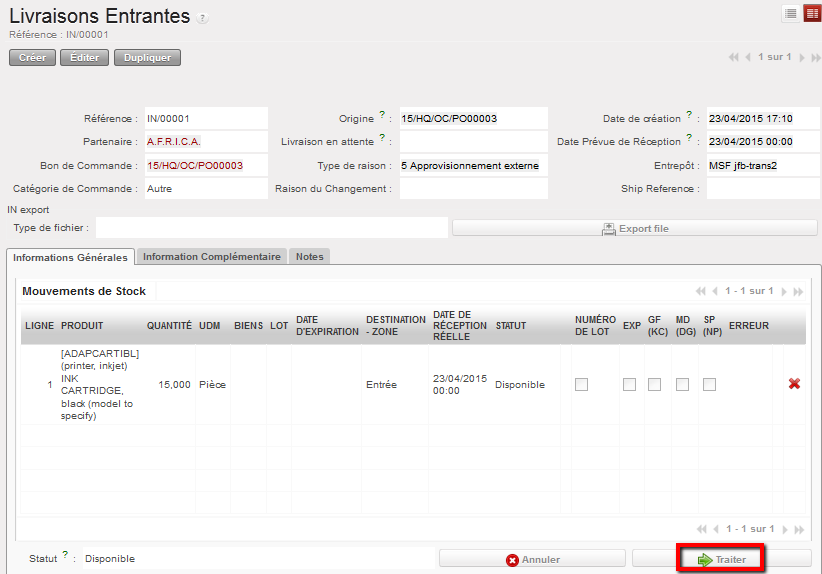Open Information Complémentaire tab
822x574 pixels.
pos(211,257)
